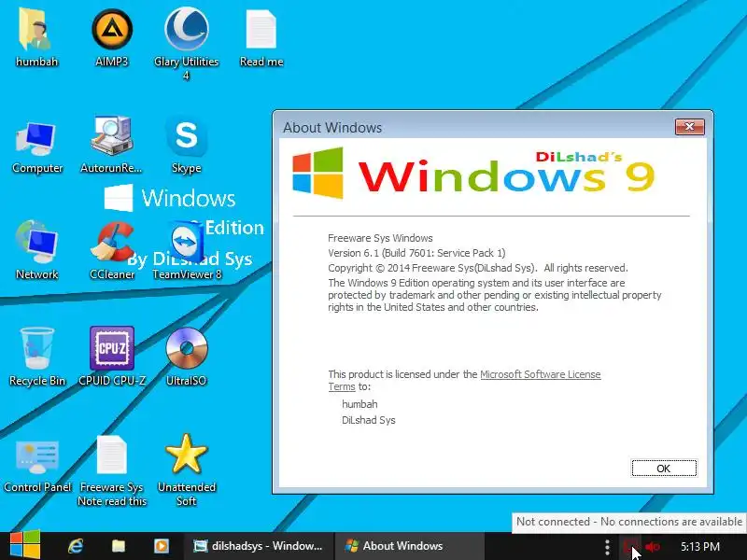Click the muted volume tray icon
The image size is (747, 560).
coord(653,547)
